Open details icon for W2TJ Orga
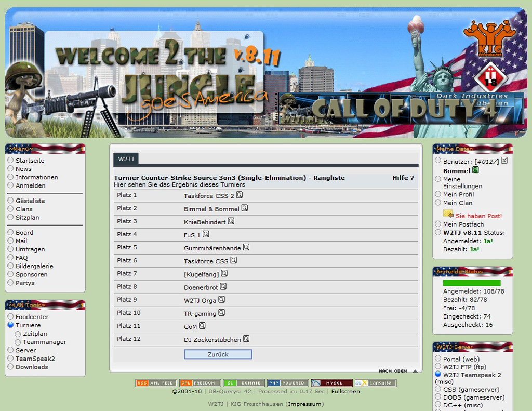The height and width of the screenshot is (411, 532). click(x=221, y=299)
